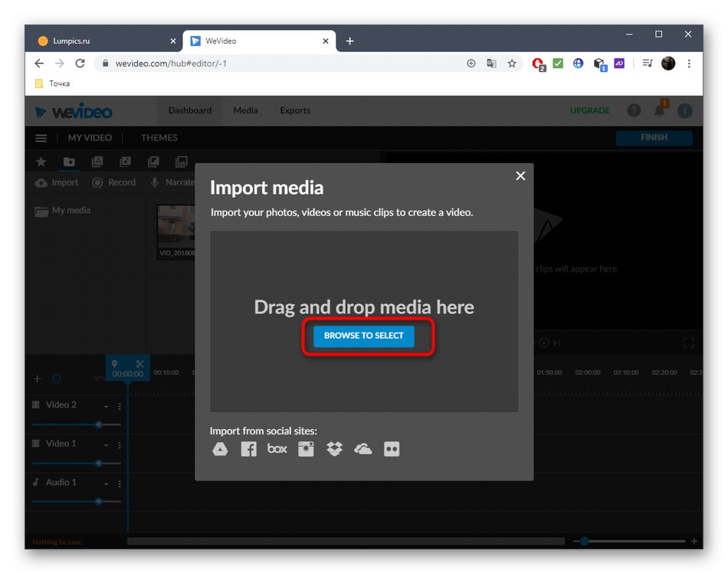Import from Instagram icon
This screenshot has width=728, height=574.
tap(306, 449)
